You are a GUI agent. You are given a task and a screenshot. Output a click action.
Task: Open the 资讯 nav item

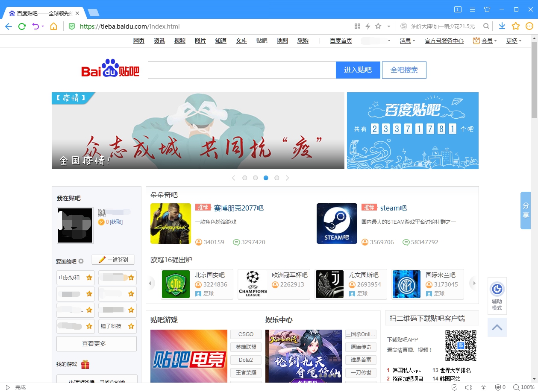point(159,41)
